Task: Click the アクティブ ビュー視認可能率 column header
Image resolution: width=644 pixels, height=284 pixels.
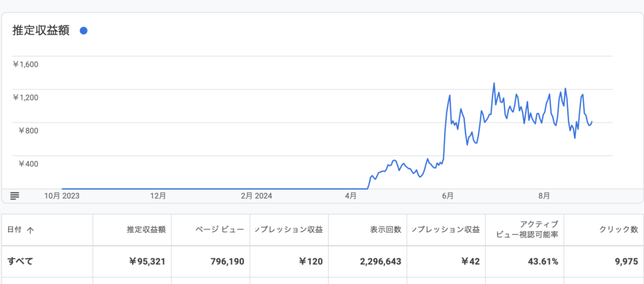Action: pyautogui.click(x=531, y=230)
